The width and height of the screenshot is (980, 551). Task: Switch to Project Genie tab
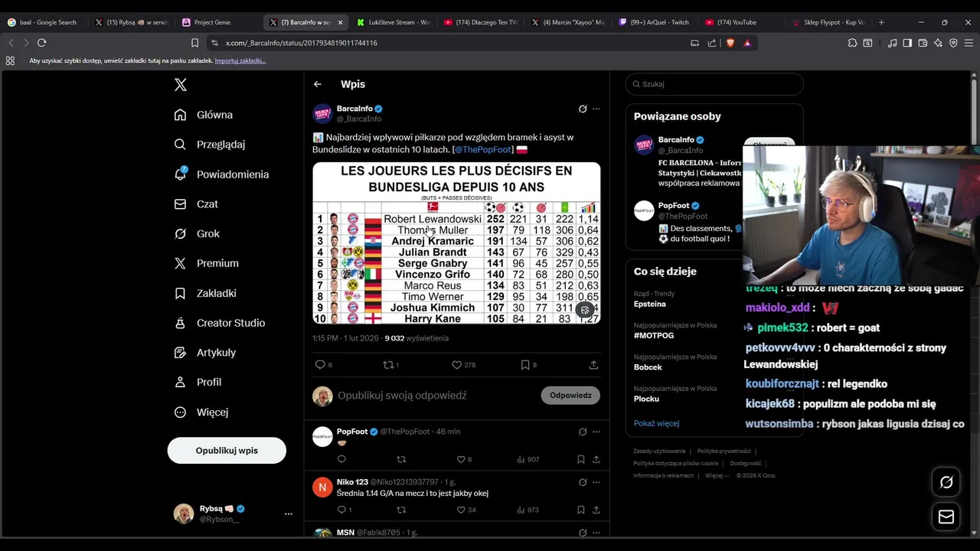pos(217,22)
